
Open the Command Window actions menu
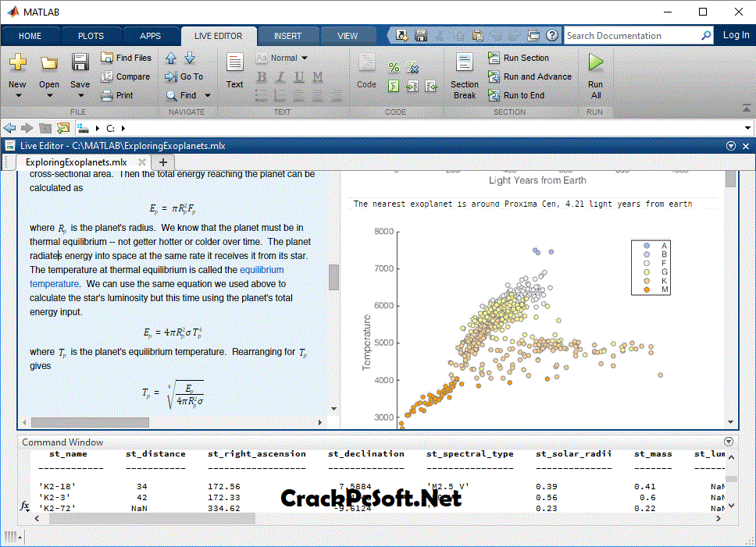729,442
